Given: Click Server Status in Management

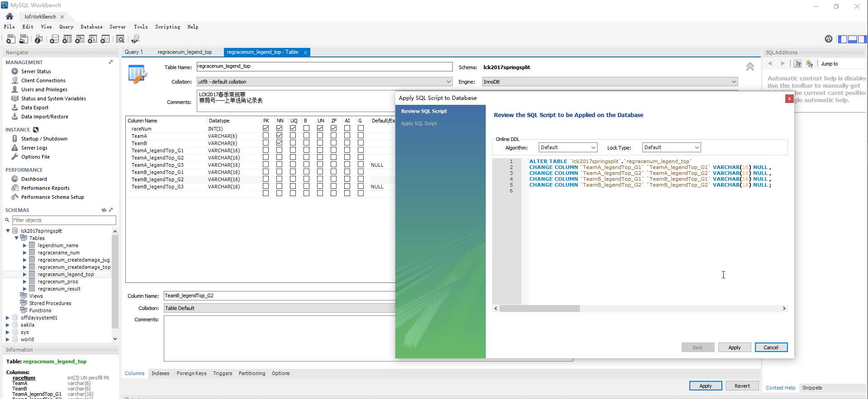Looking at the screenshot, I should point(36,71).
